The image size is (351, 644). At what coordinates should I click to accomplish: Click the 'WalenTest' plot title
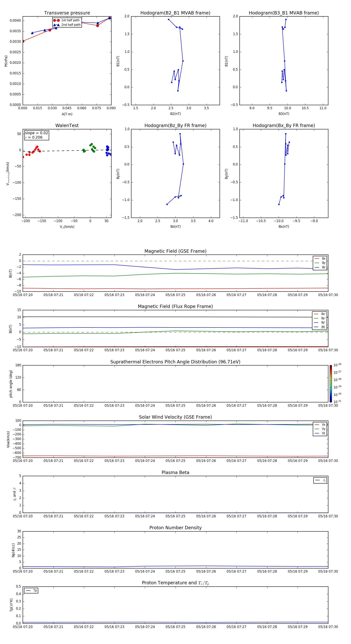tap(67, 125)
